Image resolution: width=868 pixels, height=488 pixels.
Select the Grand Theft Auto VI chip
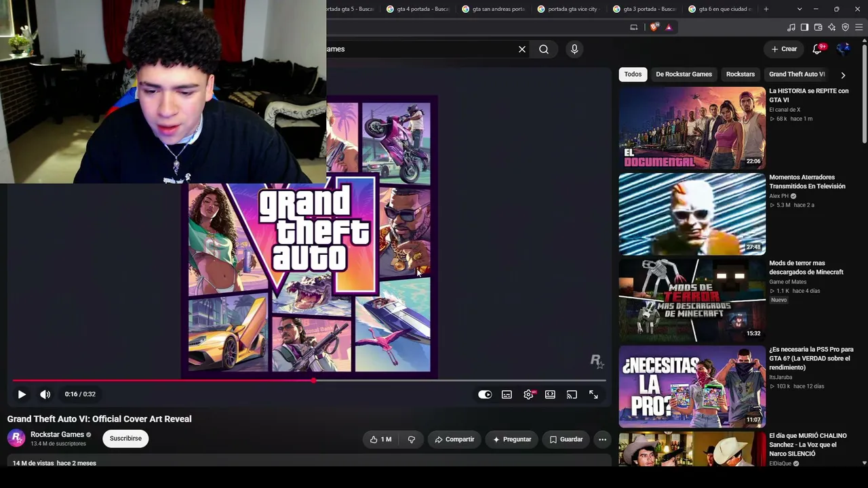797,75
